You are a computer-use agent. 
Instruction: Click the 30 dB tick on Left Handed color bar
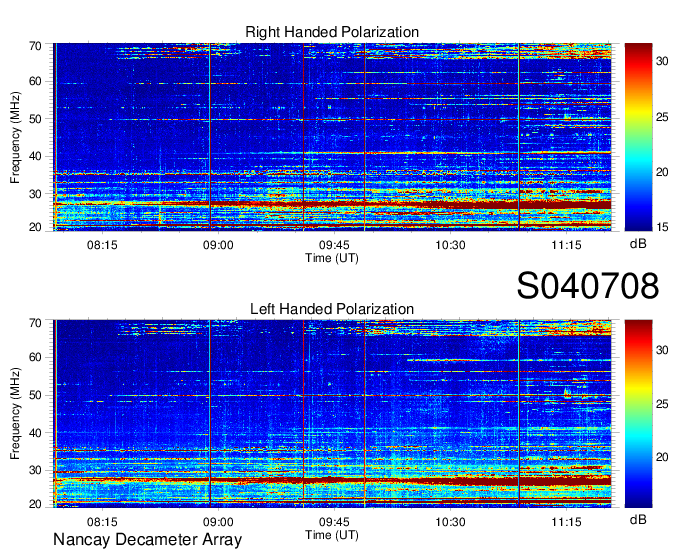coord(662,350)
